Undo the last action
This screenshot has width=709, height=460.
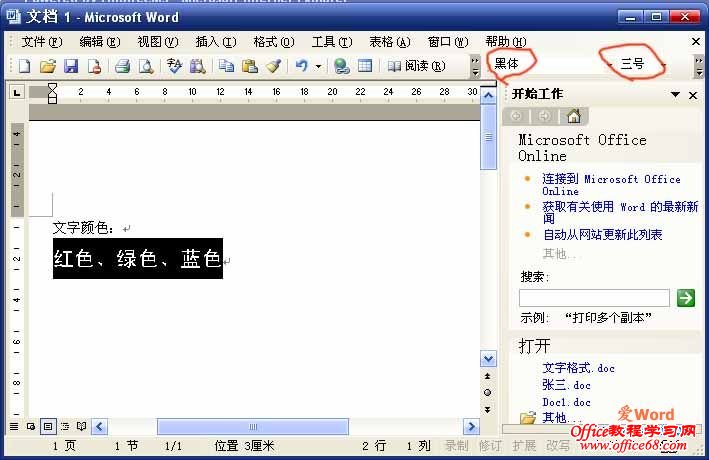pos(302,66)
